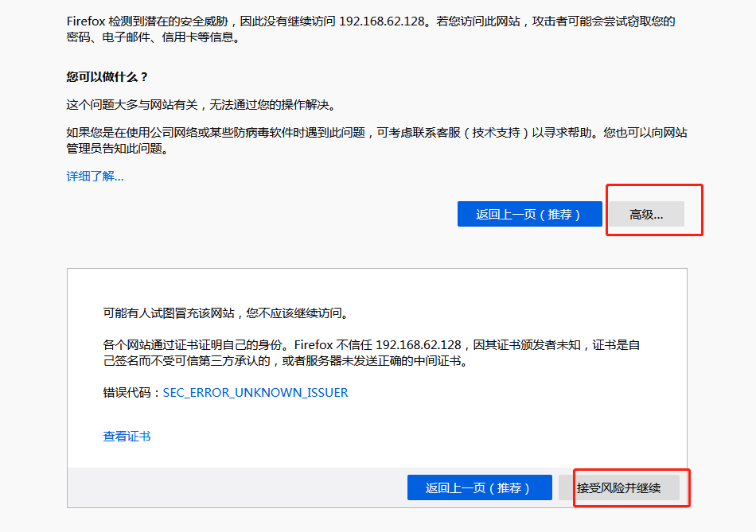This screenshot has height=532, width=756.
Task: Click the paragraph starting with 如果您是在使用公司网络
Action: coord(376,140)
